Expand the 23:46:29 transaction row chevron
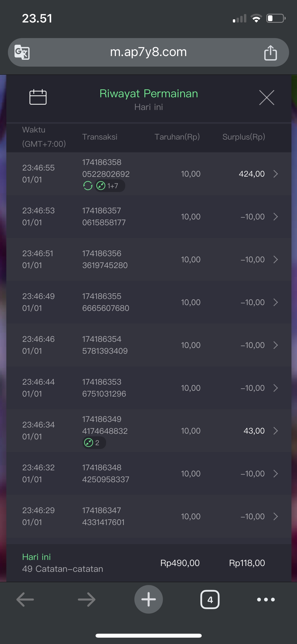The height and width of the screenshot is (644, 297). pyautogui.click(x=276, y=516)
